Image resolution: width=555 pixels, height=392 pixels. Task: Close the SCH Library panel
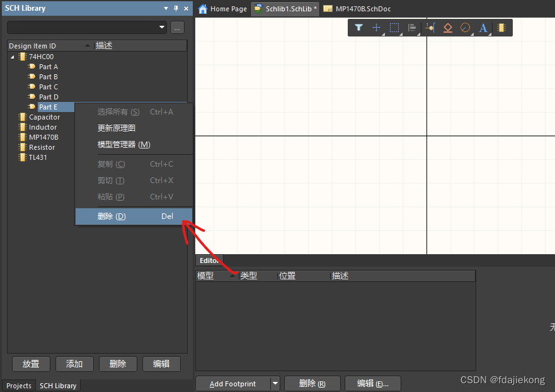click(186, 8)
